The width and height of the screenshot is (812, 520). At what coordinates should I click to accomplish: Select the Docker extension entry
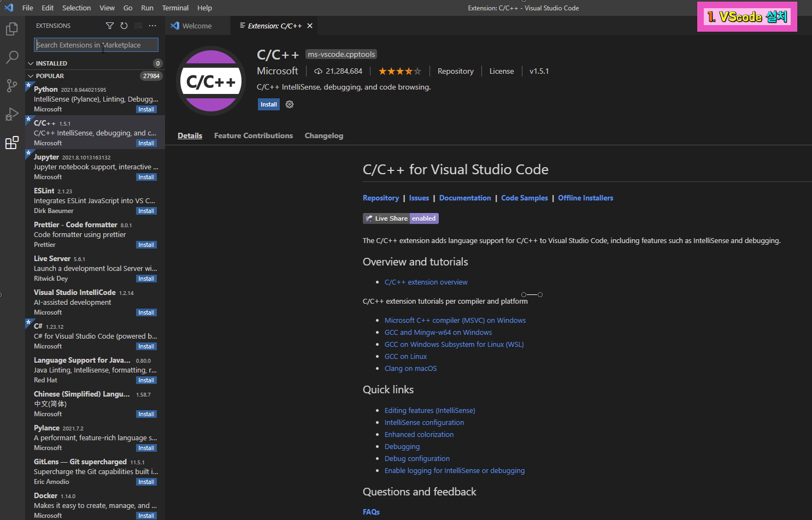pyautogui.click(x=95, y=505)
